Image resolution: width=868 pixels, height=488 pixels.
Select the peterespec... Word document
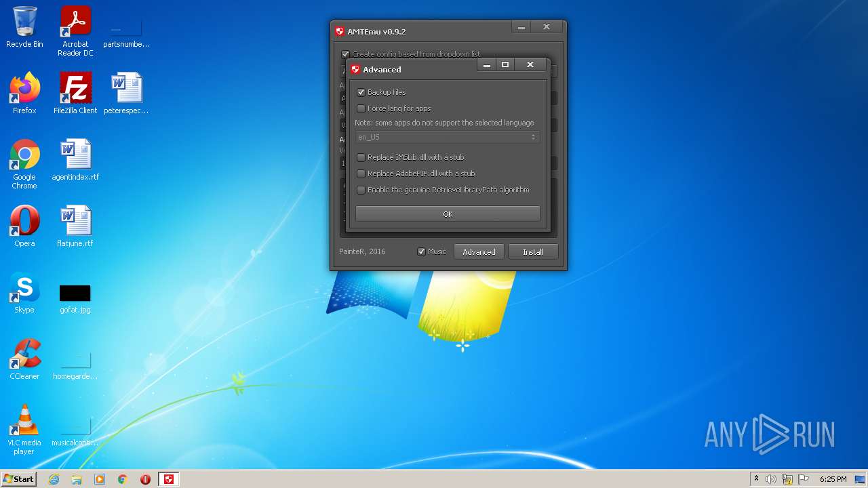(126, 93)
